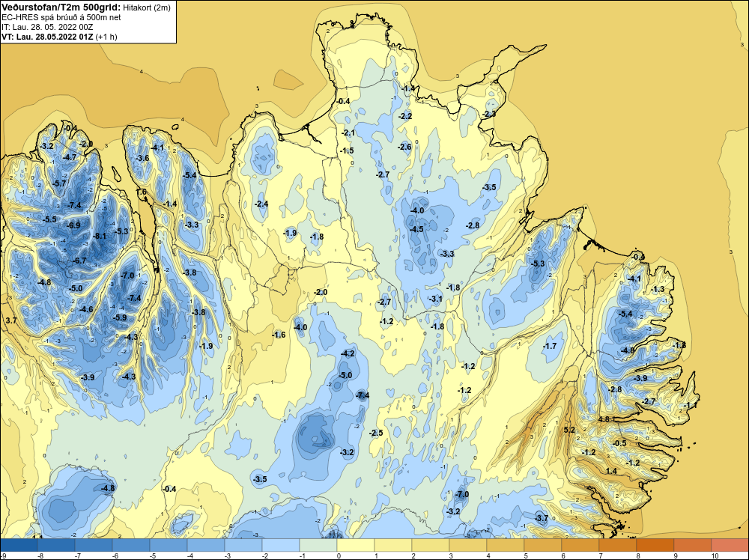
Task: Click the '-1.7' temperature reading
Action: [550, 346]
